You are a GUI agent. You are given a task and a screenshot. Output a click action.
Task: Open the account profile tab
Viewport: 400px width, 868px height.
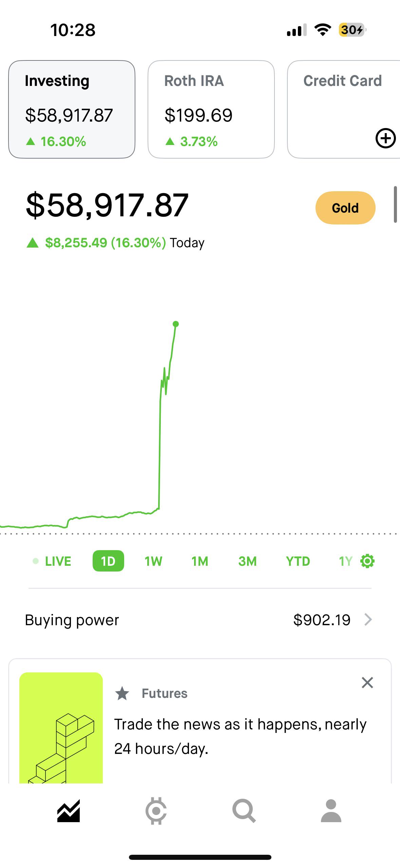[x=331, y=811]
